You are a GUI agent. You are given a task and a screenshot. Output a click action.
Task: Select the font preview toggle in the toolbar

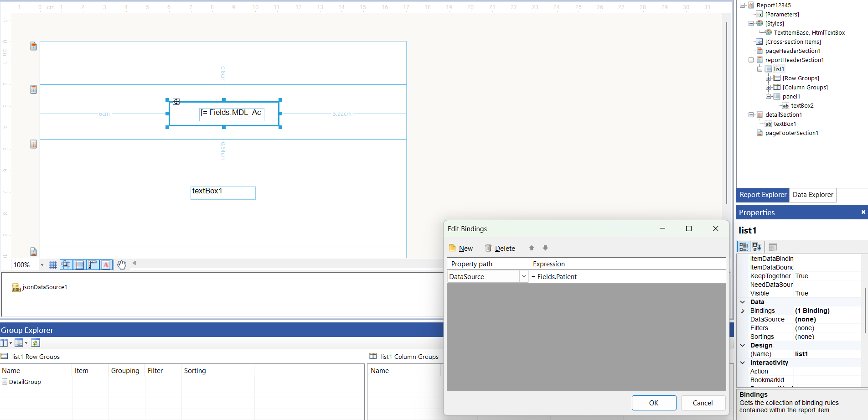pyautogui.click(x=106, y=264)
